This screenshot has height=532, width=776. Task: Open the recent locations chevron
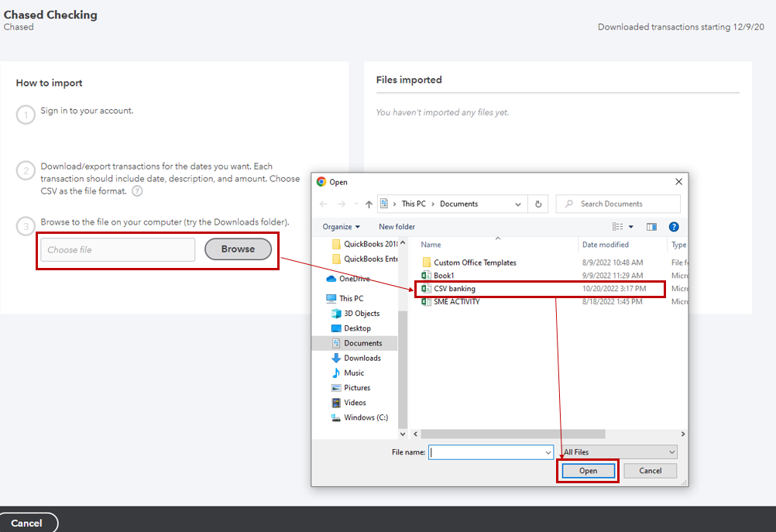point(355,204)
